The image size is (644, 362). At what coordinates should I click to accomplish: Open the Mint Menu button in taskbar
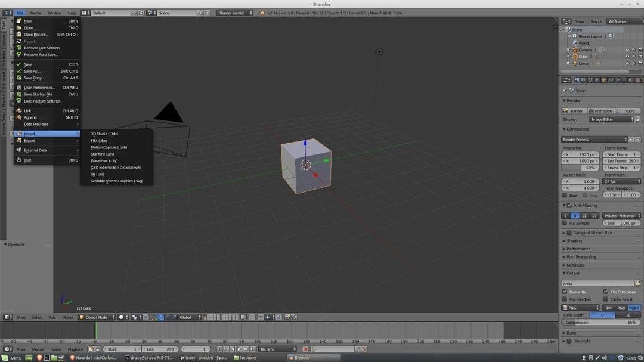pyautogui.click(x=12, y=358)
